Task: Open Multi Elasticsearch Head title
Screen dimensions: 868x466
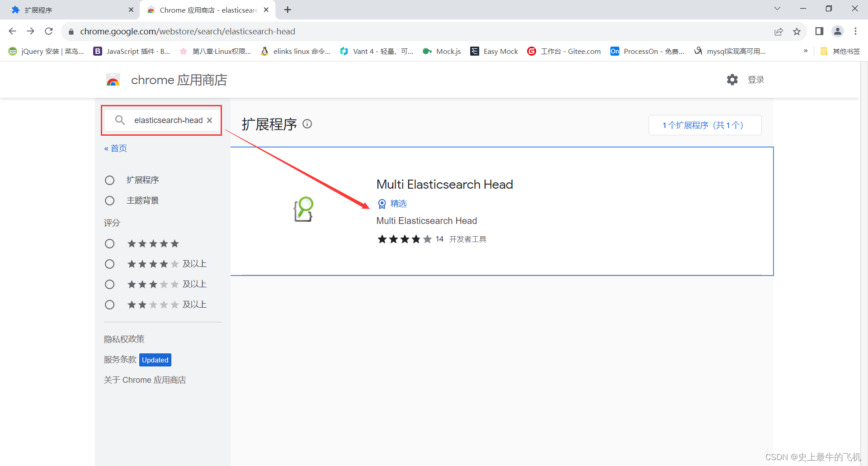Action: (x=444, y=184)
